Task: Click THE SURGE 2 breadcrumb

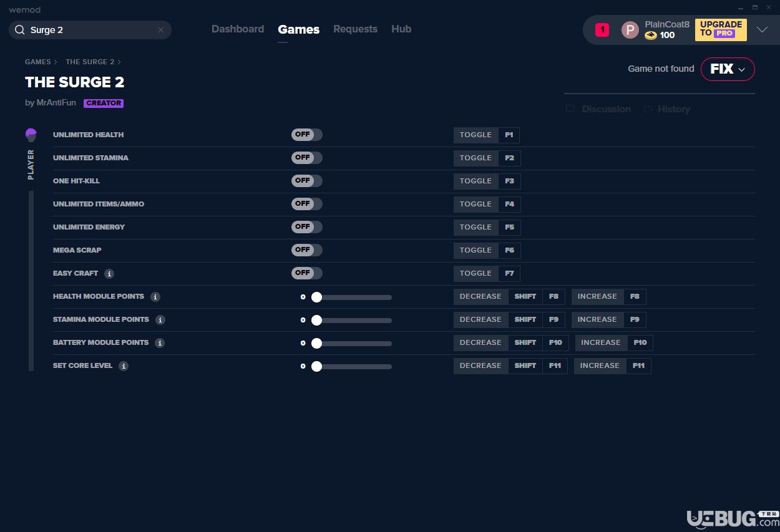Action: pyautogui.click(x=90, y=62)
